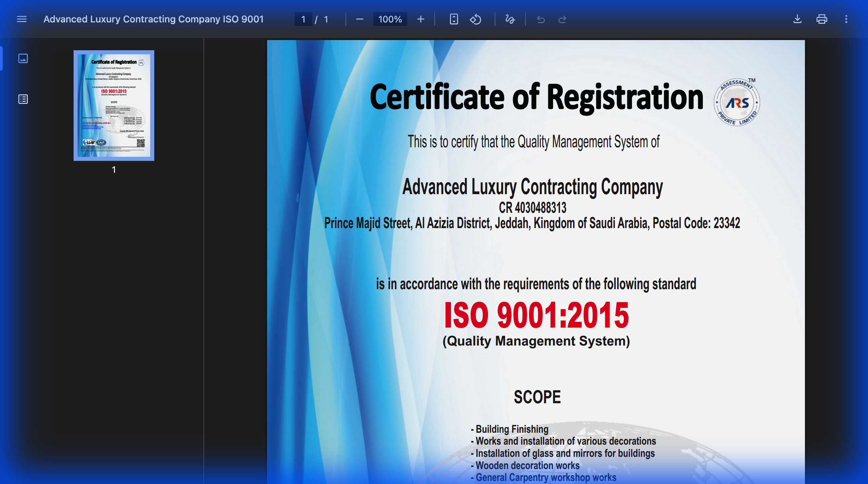Click the ARS Assessment logo on the certificate
868x484 pixels.
coord(736,103)
